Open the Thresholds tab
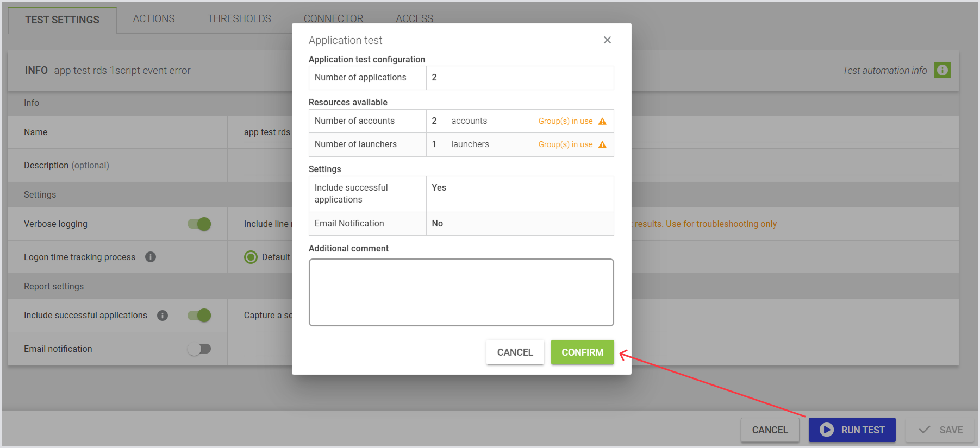The height and width of the screenshot is (448, 980). pyautogui.click(x=239, y=19)
